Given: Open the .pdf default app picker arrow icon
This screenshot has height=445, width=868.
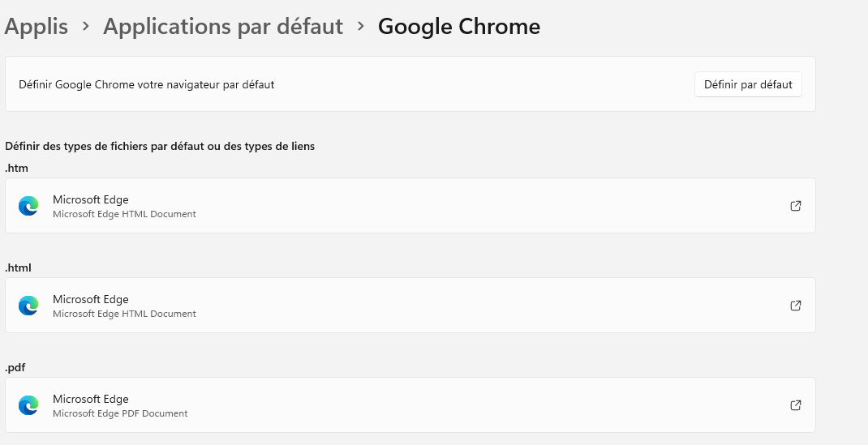Looking at the screenshot, I should pyautogui.click(x=796, y=405).
